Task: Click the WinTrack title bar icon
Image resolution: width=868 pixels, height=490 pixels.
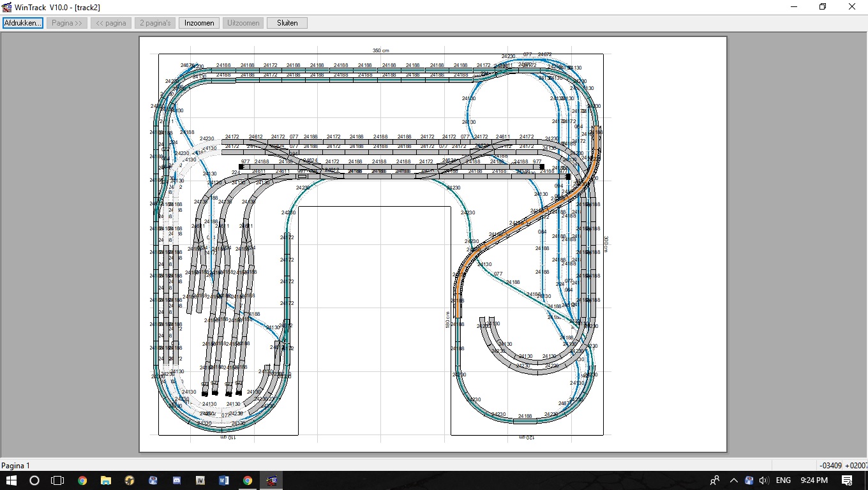Action: click(x=7, y=7)
